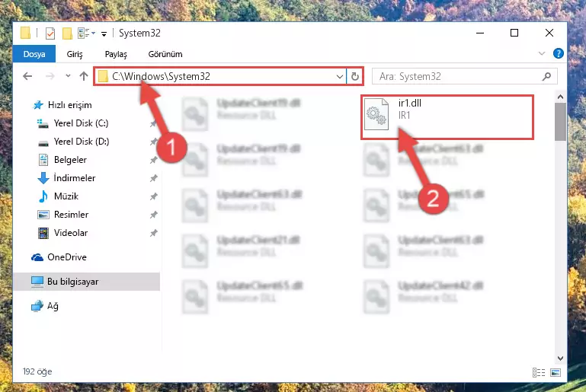Click the folder icon in title bar
The image size is (586, 392).
point(25,33)
